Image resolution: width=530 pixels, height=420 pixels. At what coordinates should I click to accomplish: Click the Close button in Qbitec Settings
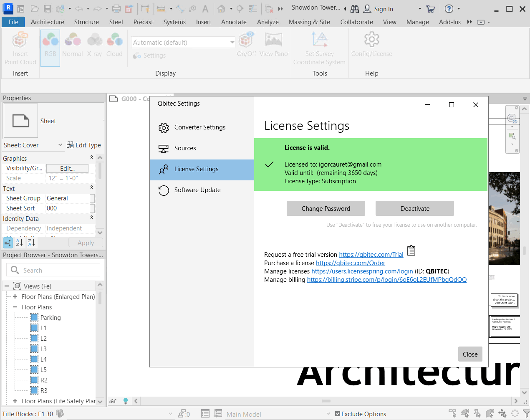tap(470, 354)
